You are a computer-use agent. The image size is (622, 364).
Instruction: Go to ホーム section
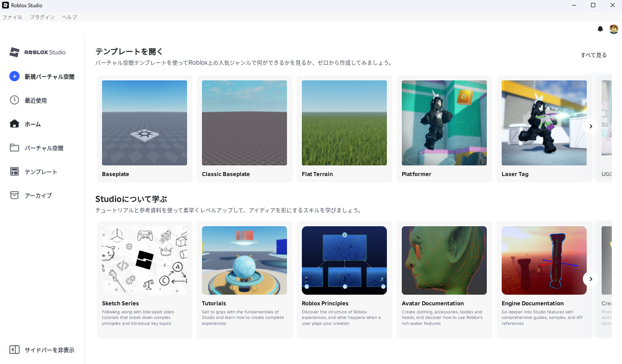click(33, 124)
